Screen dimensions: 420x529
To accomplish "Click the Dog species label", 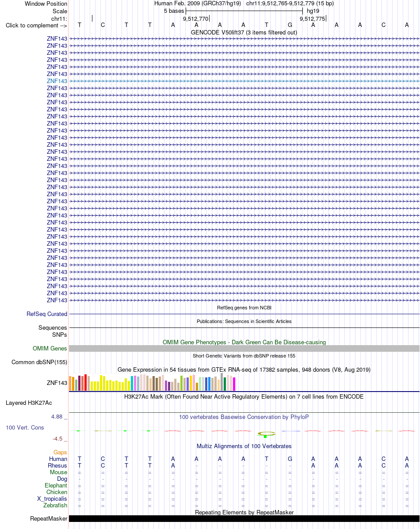I will 62,479.
